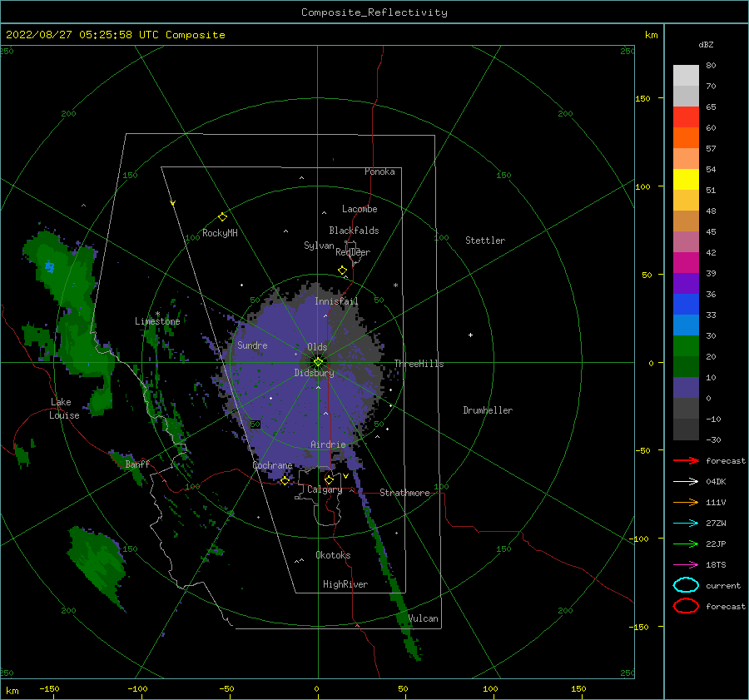Click the Vulcan label
The width and height of the screenshot is (749, 700).
click(424, 618)
